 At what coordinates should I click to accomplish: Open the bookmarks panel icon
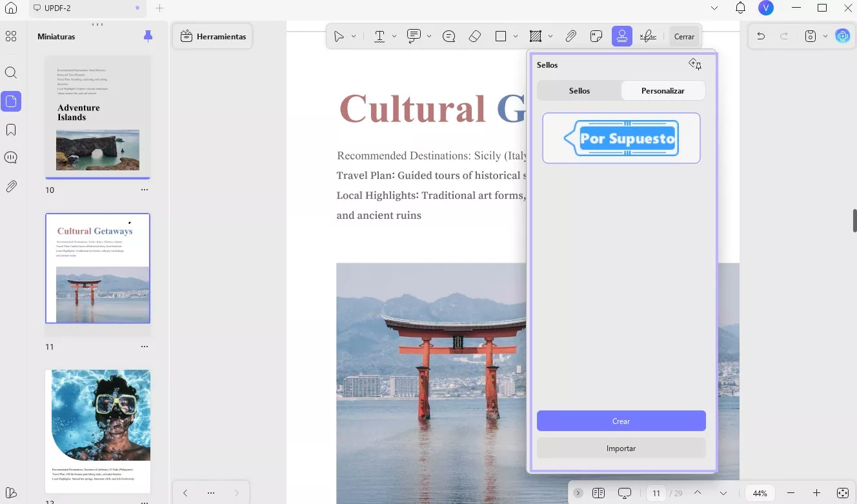(x=11, y=130)
